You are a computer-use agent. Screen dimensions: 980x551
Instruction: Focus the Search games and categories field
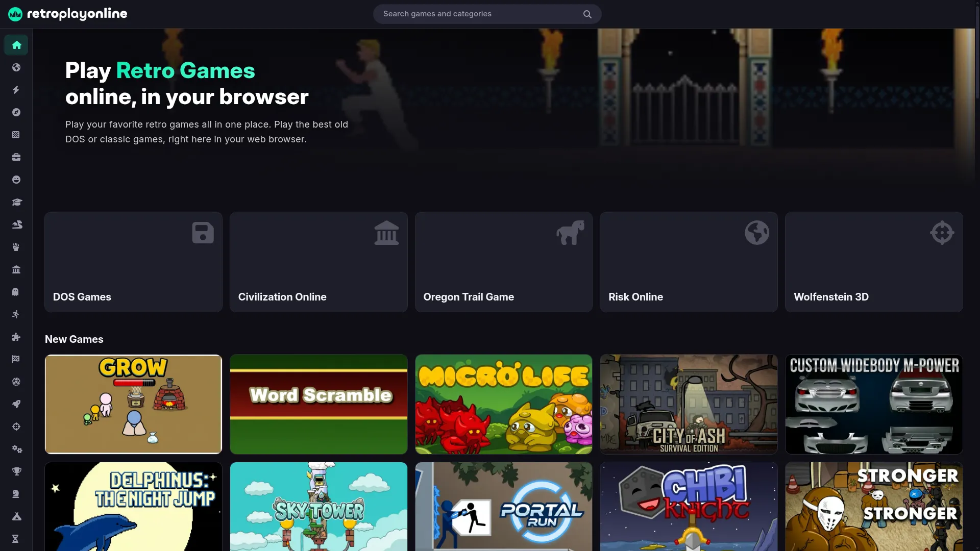[487, 14]
